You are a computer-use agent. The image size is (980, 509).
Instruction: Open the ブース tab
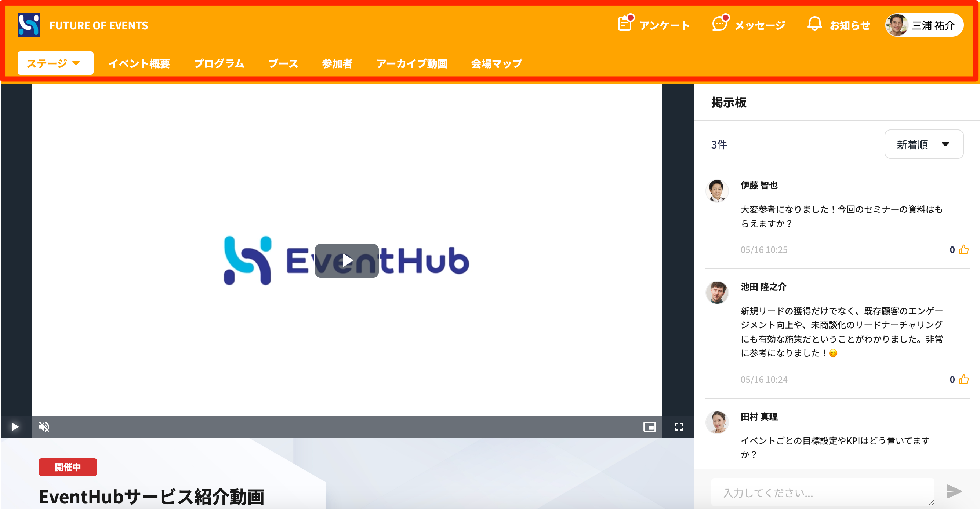coord(283,63)
